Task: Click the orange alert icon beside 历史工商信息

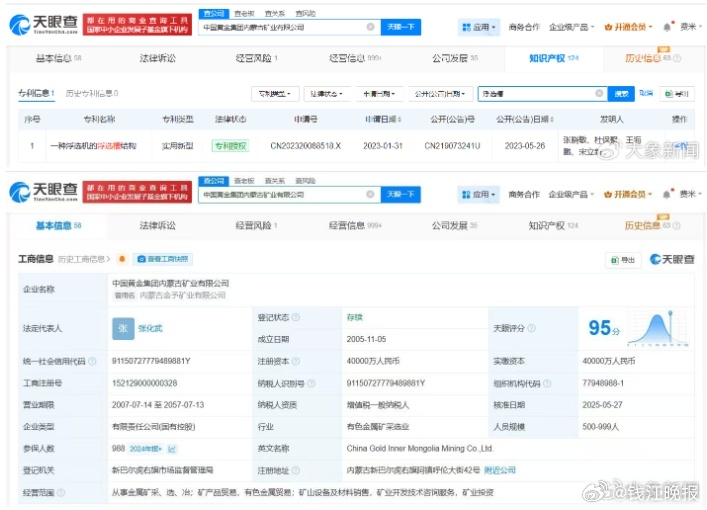Action: 122,259
